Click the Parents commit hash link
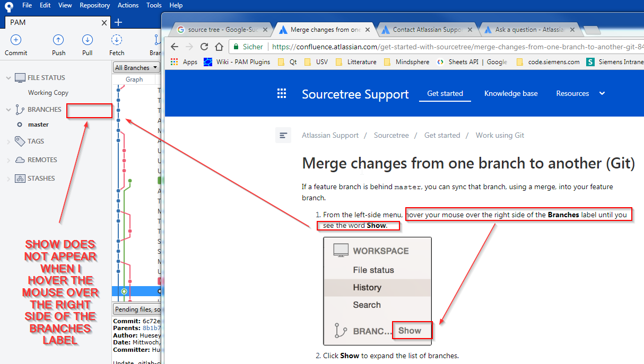Image resolution: width=644 pixels, height=364 pixels. [152, 328]
